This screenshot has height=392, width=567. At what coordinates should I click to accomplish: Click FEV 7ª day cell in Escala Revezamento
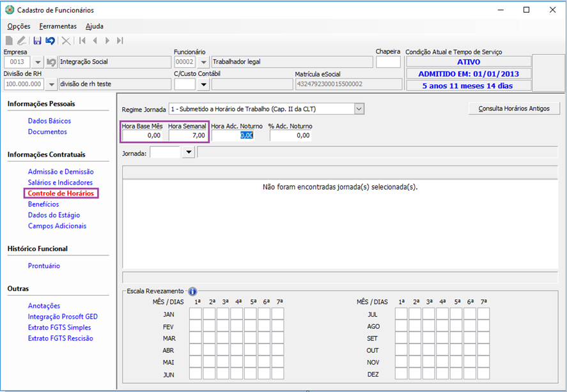(277, 326)
